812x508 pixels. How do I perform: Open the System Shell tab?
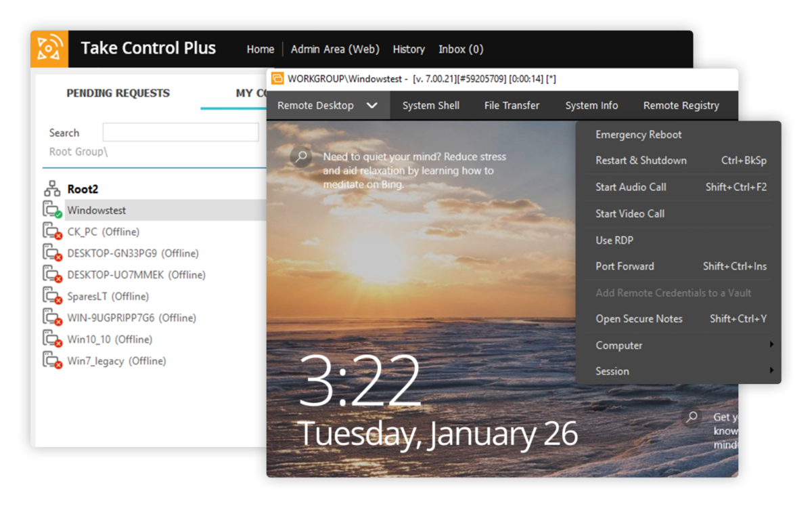coord(430,106)
